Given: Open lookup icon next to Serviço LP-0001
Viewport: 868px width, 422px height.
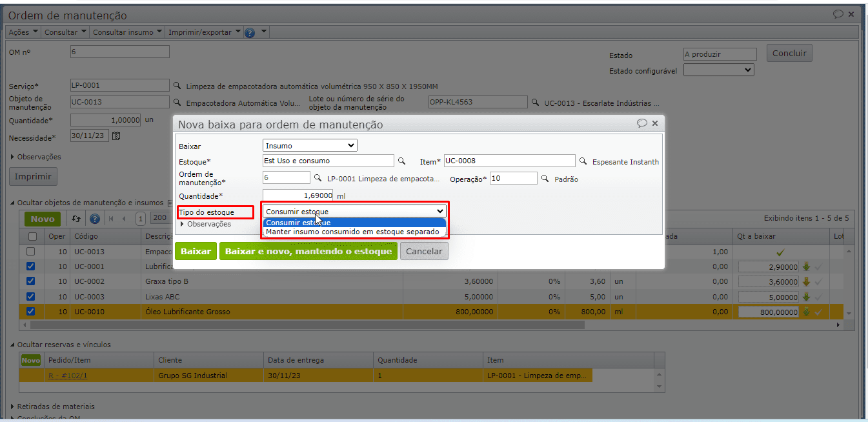Looking at the screenshot, I should coord(177,85).
